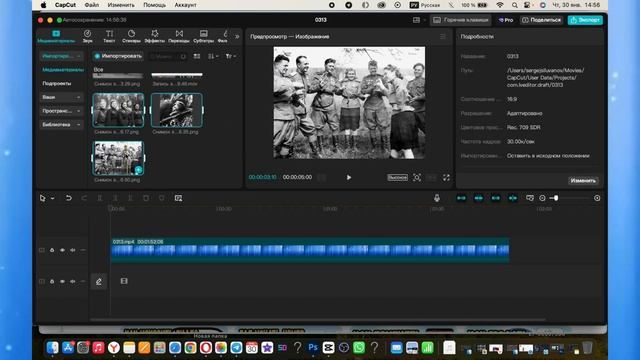
Task: Hide the 0313.mp4 track with eye icon
Action: (x=62, y=250)
